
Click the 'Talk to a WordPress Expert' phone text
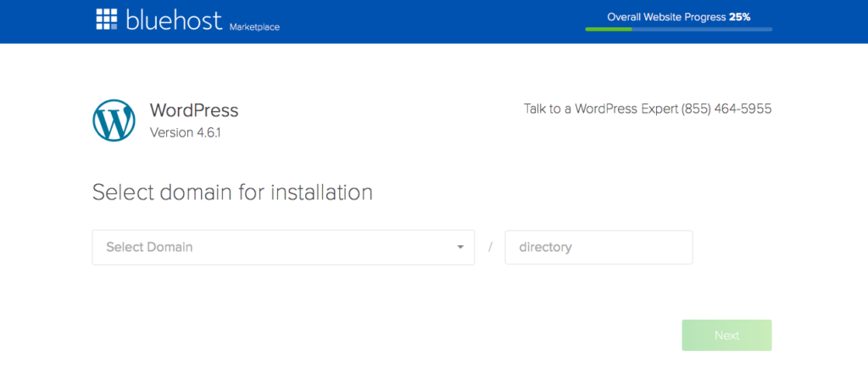point(648,109)
